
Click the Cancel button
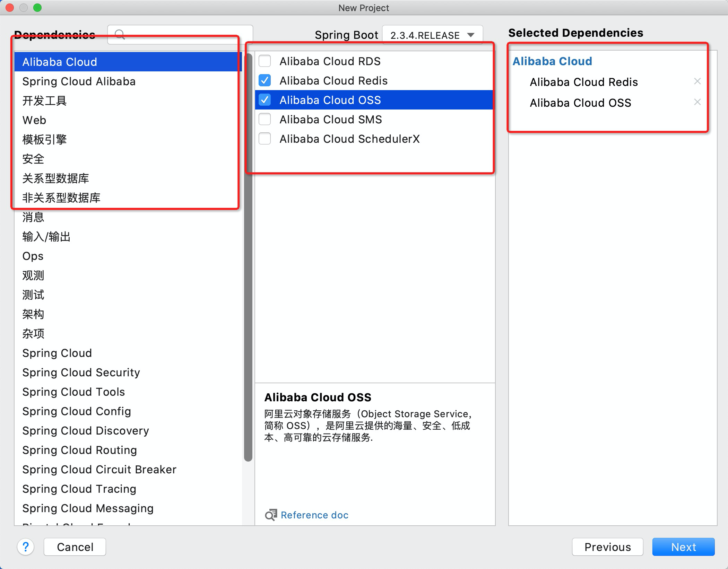point(75,547)
